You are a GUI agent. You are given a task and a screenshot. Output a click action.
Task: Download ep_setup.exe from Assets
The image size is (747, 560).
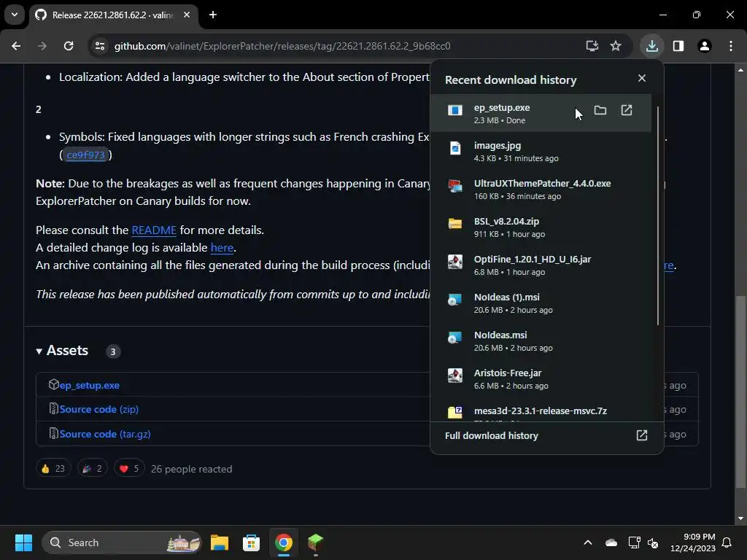[90, 385]
